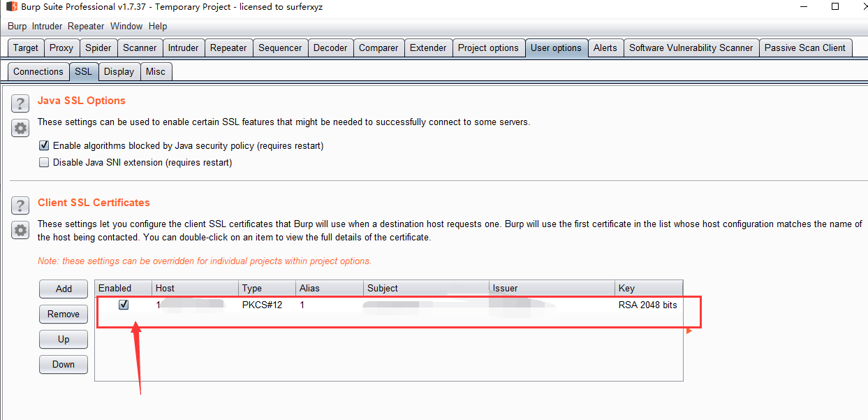Switch to the Intruder tab
This screenshot has height=420, width=868.
point(184,48)
